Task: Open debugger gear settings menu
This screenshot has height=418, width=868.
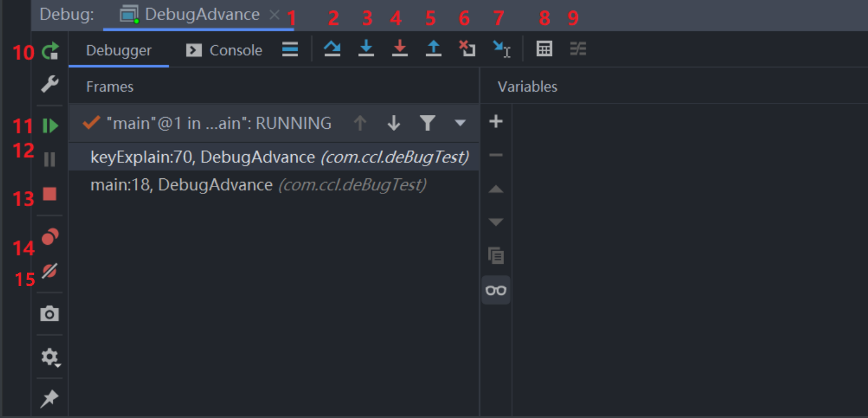Action: pyautogui.click(x=50, y=357)
